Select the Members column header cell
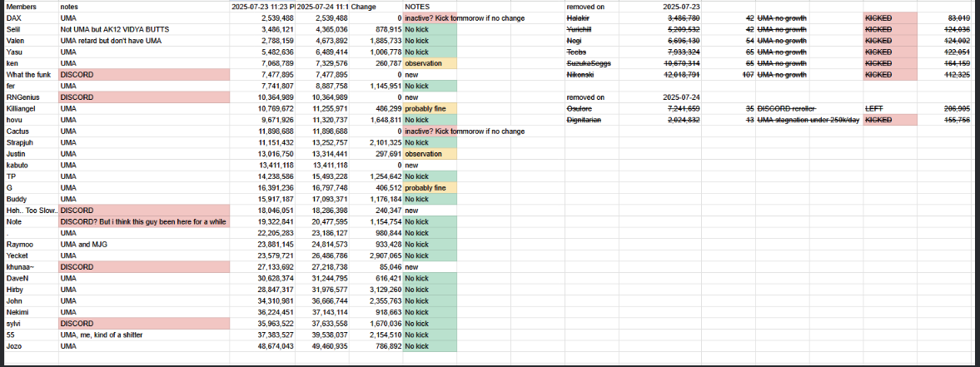 32,7
